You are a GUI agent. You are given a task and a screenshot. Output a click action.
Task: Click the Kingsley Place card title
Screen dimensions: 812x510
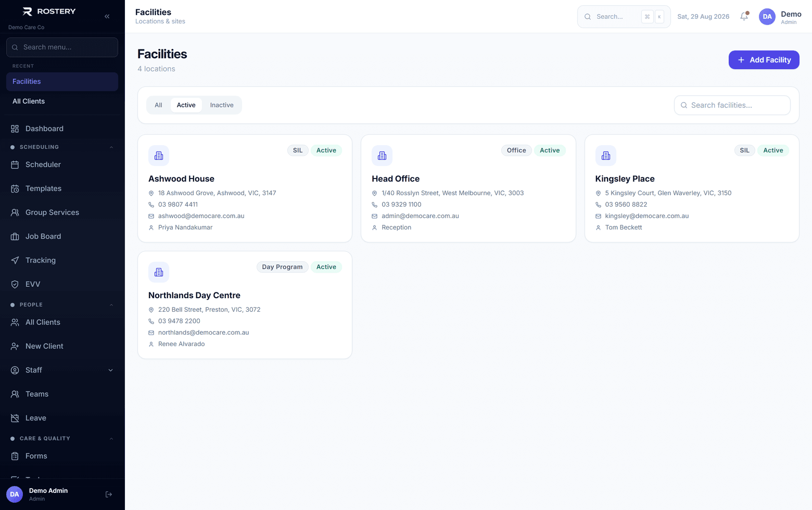[x=625, y=178]
